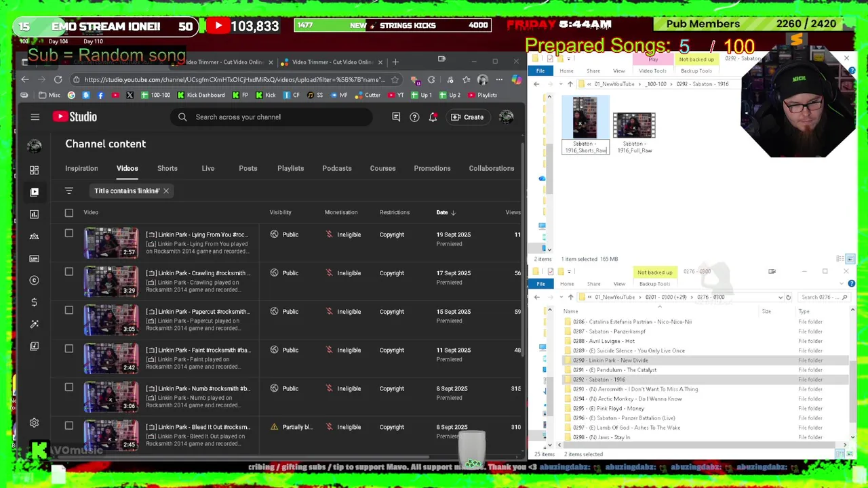Image resolution: width=868 pixels, height=488 pixels.
Task: Sort the video list by Date column
Action: click(x=446, y=213)
